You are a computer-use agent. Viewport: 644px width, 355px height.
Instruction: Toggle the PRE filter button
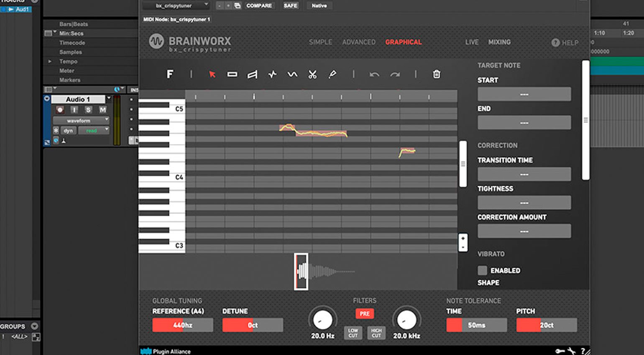point(365,314)
